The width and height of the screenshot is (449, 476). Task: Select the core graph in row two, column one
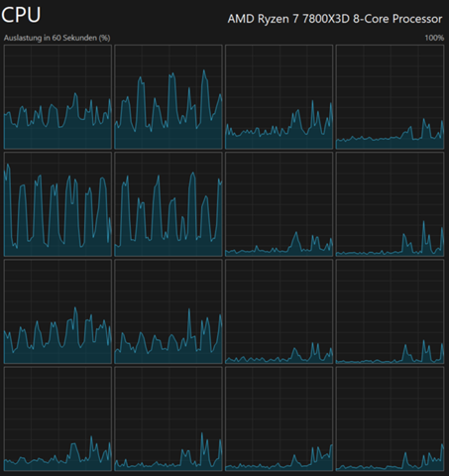click(x=57, y=204)
